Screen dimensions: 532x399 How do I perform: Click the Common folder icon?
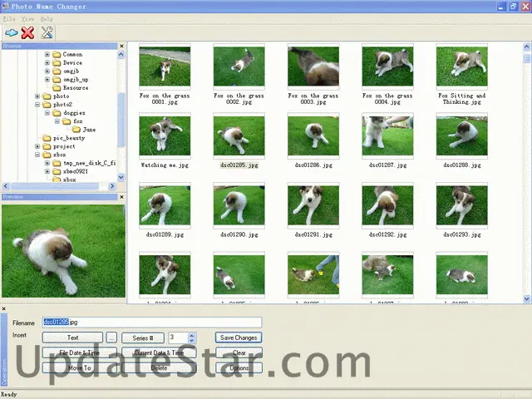[x=57, y=54]
